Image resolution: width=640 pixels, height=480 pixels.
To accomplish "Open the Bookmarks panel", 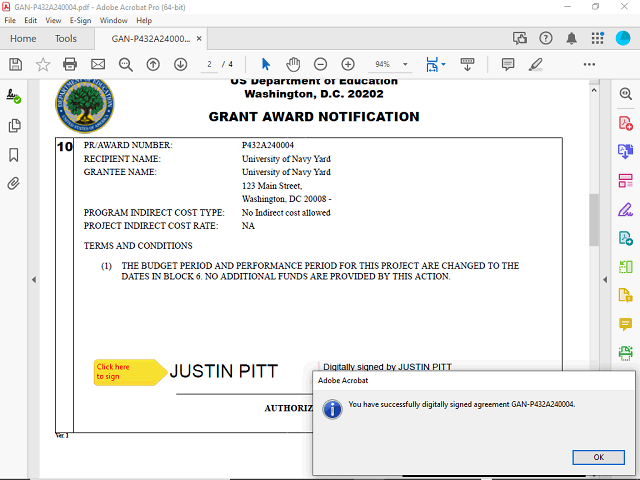I will [x=14, y=155].
